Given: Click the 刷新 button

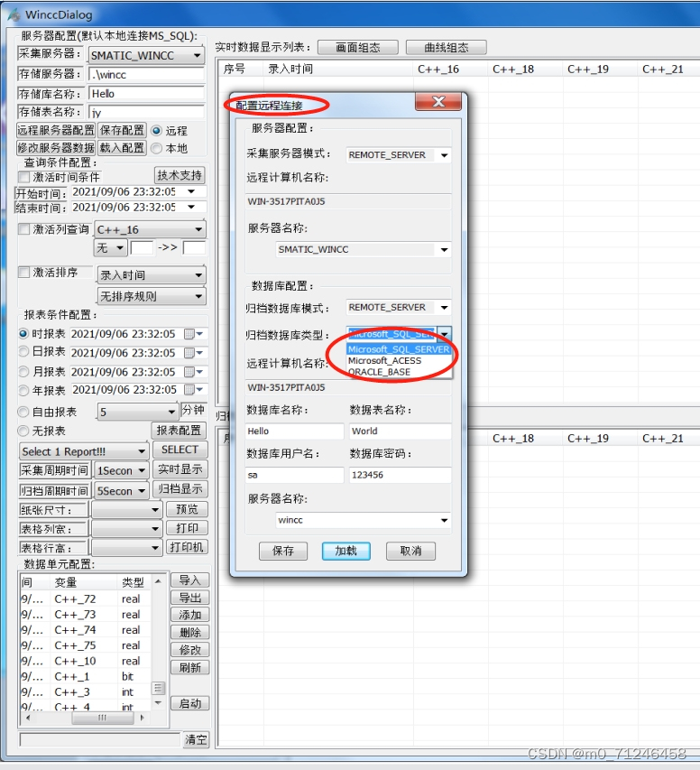Looking at the screenshot, I should pos(190,667).
